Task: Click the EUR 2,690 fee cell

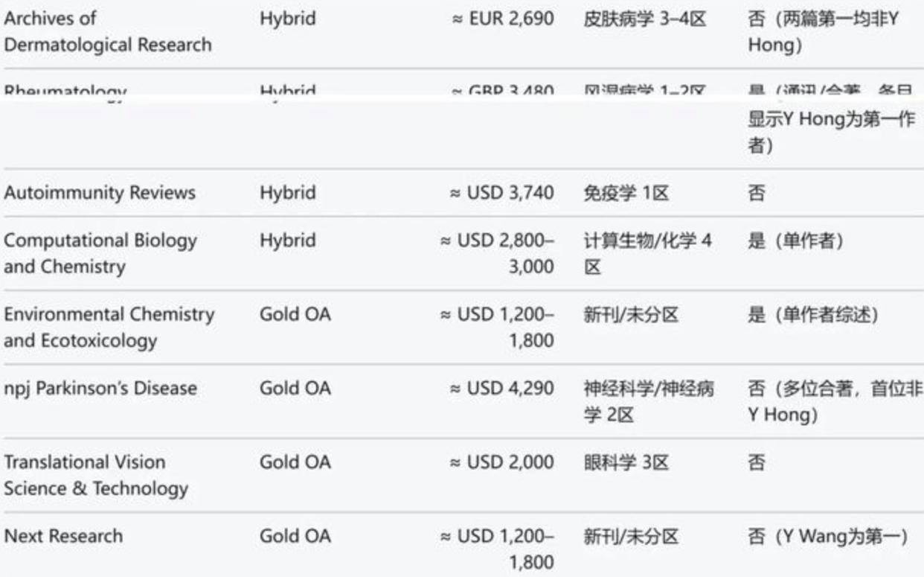Action: pos(504,19)
